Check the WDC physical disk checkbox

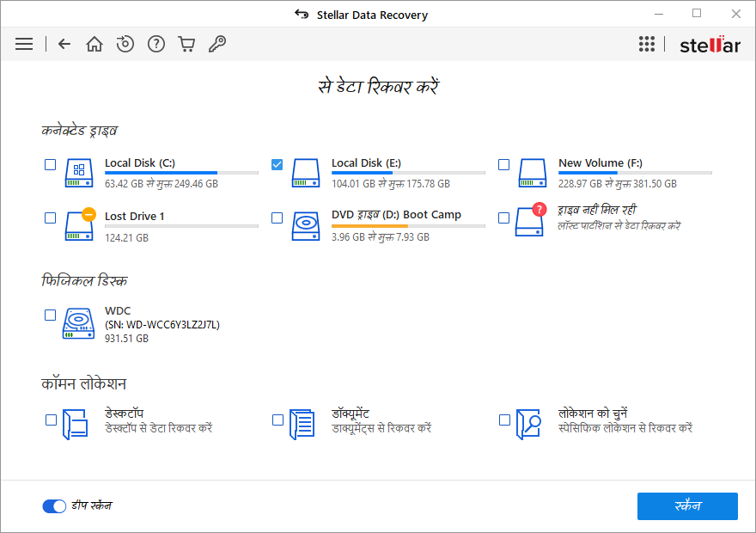tap(50, 315)
